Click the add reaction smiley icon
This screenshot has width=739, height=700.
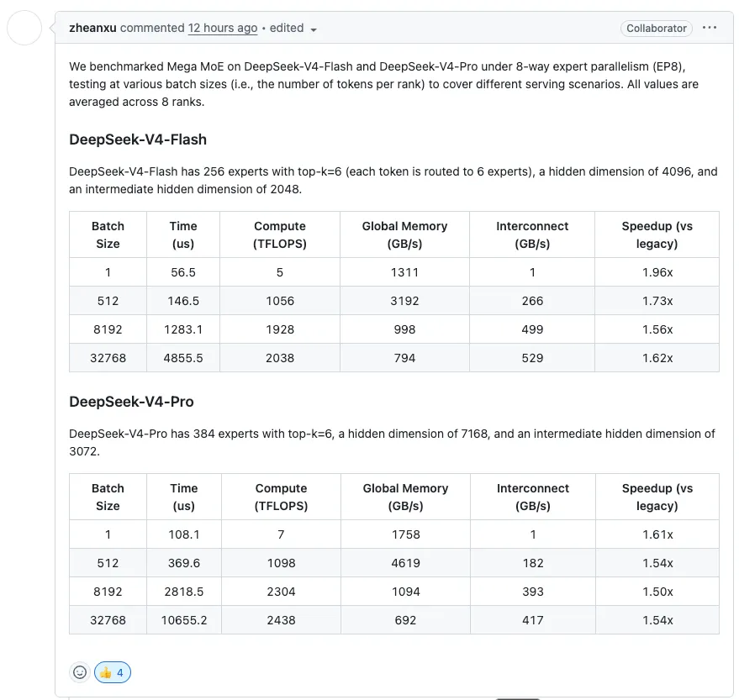(x=80, y=672)
